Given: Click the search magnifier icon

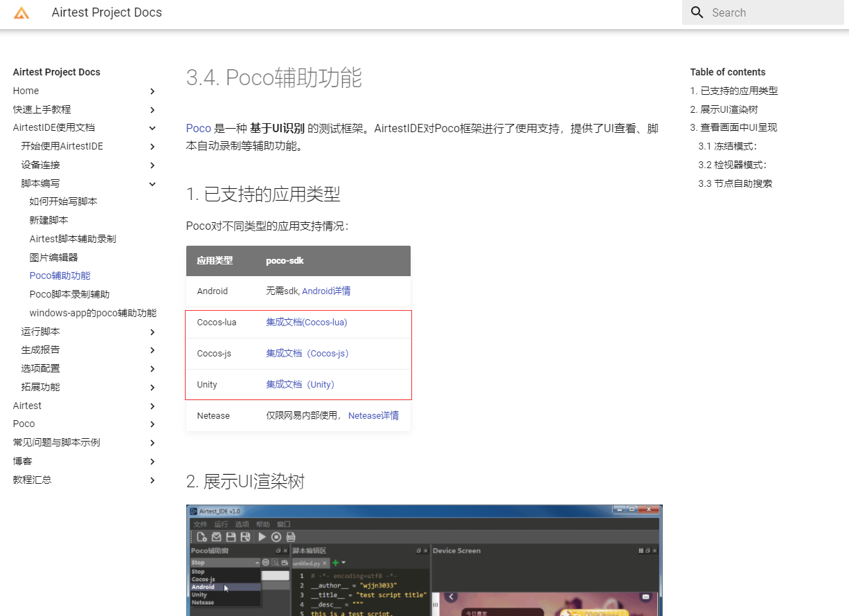Looking at the screenshot, I should point(697,12).
